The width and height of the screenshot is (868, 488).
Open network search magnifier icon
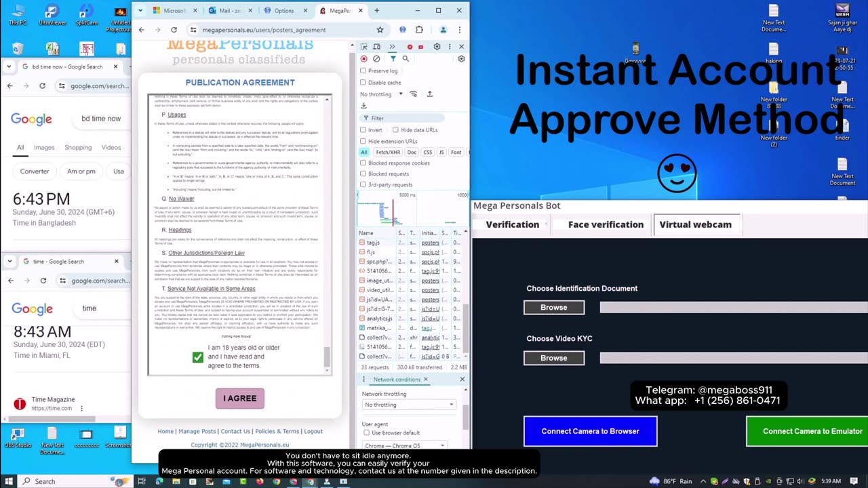pyautogui.click(x=406, y=59)
